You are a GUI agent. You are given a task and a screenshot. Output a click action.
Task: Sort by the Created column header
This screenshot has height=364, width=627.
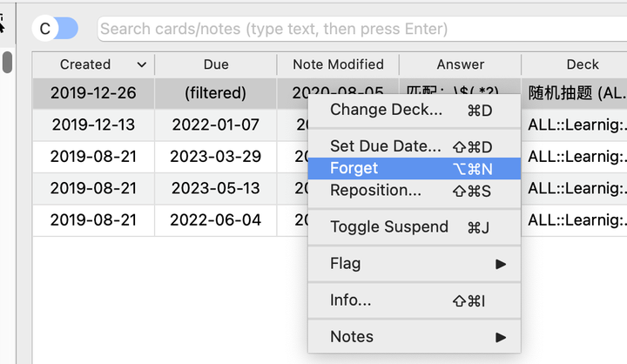click(x=93, y=64)
